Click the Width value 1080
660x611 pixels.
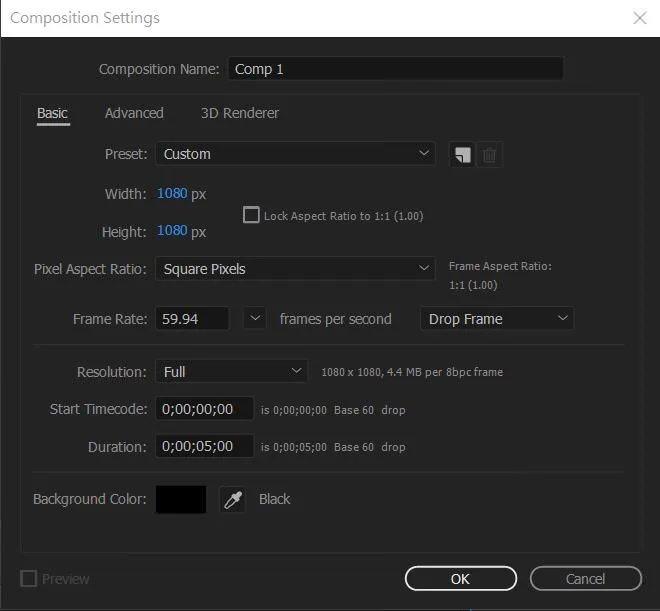pos(172,194)
